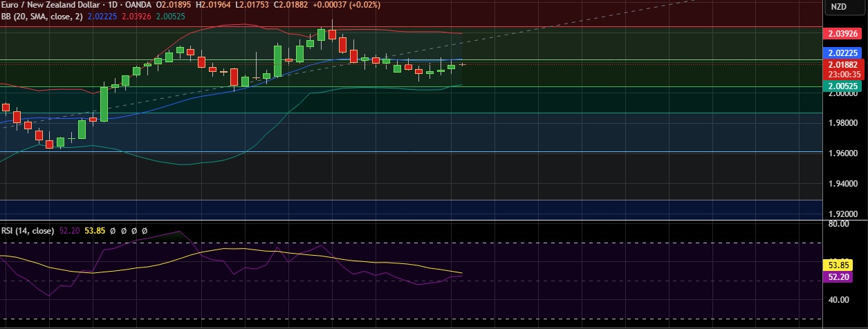Screen dimensions: 868x329
Task: Click the purple RSI value 52.20 in legend
Action: pos(69,231)
